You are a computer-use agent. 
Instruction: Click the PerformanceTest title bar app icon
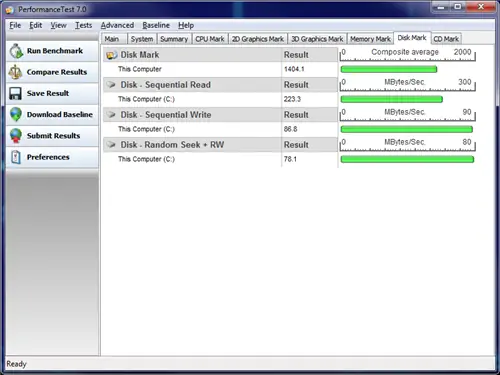10,10
